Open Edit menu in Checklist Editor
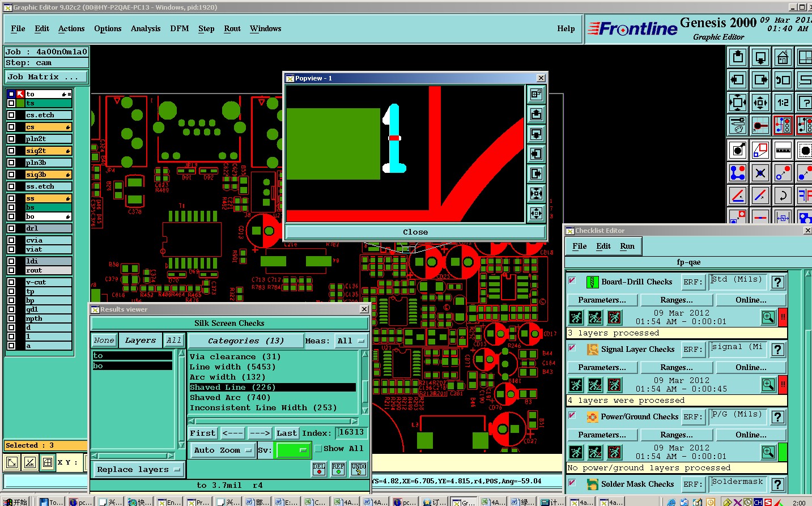812x506 pixels. pyautogui.click(x=603, y=246)
